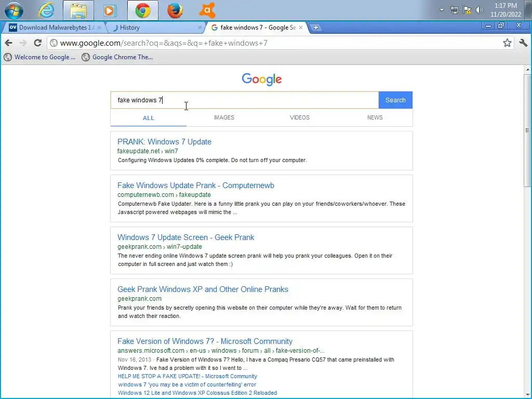Click the fakeupdate.net › win7 URL text

[148, 151]
